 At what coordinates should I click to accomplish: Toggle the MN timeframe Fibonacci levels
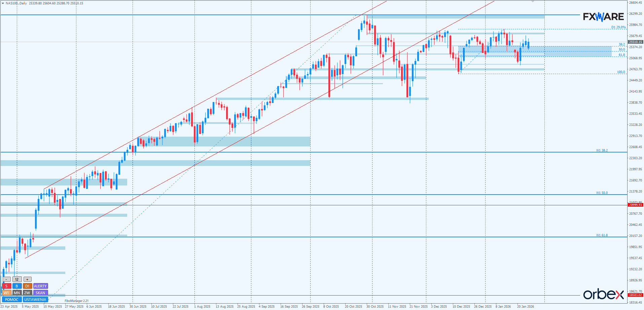point(17,293)
